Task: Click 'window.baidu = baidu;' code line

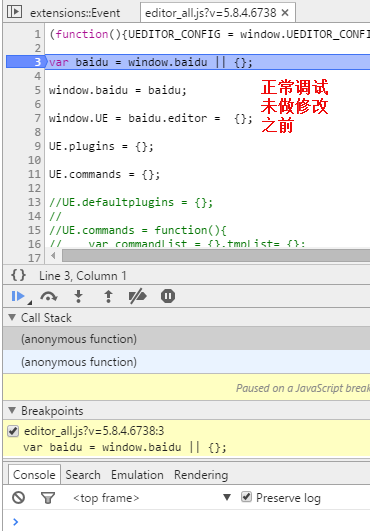Action: pos(117,90)
